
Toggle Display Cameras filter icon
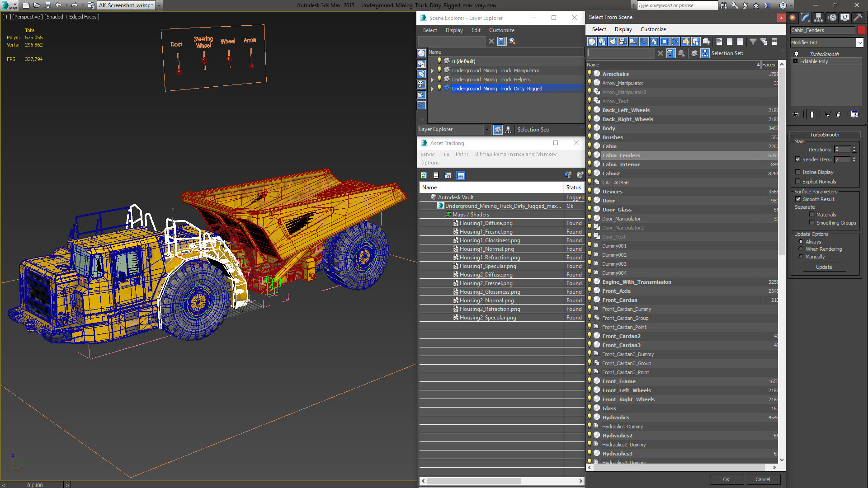623,42
